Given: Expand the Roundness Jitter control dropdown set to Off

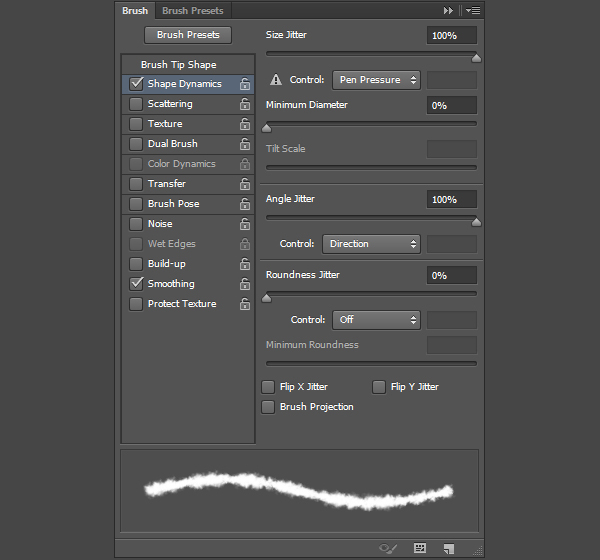Looking at the screenshot, I should click(375, 320).
